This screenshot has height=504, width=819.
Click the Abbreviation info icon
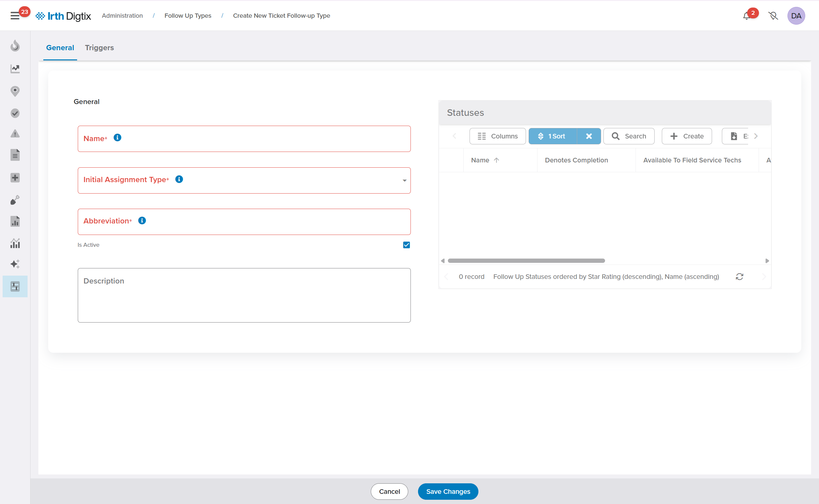(142, 221)
